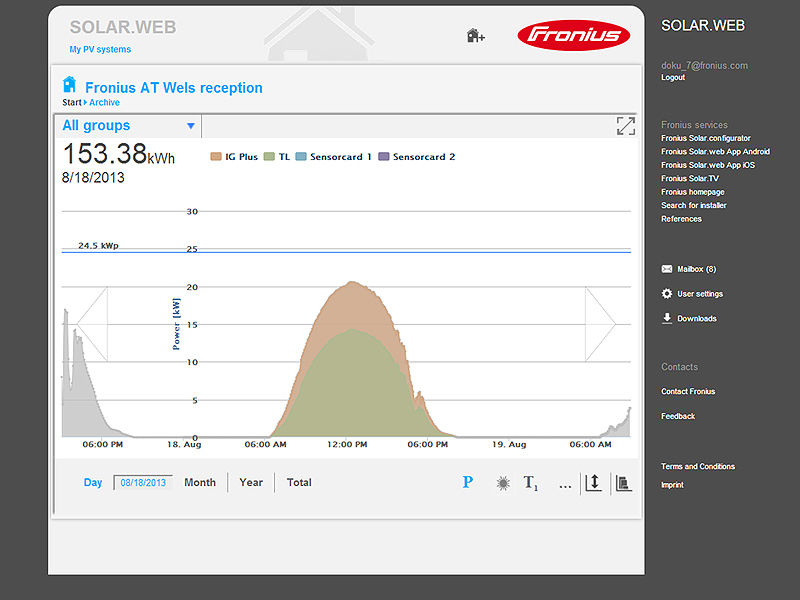Image resolution: width=800 pixels, height=600 pixels.
Task: Toggle Sensorcard 1 legend swatch
Action: pyautogui.click(x=301, y=157)
